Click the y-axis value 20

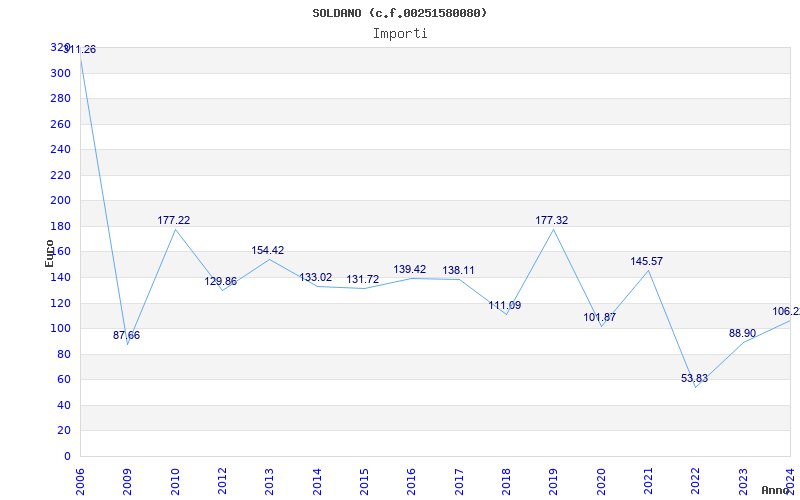point(64,431)
